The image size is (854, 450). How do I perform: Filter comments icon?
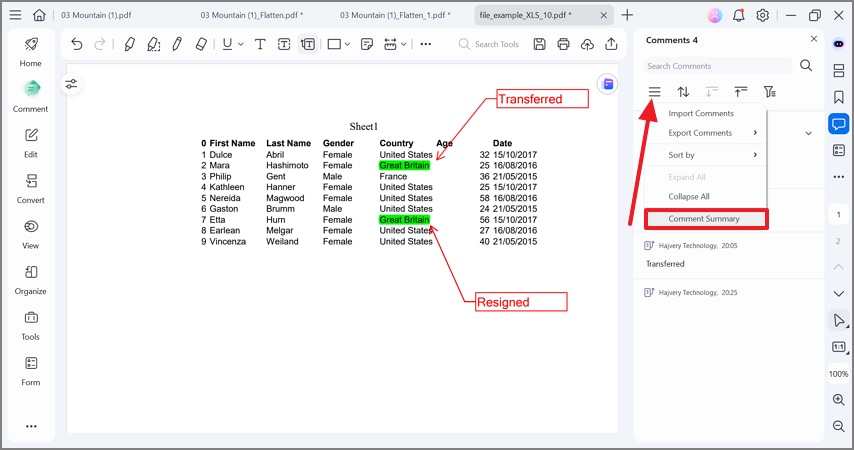click(769, 92)
